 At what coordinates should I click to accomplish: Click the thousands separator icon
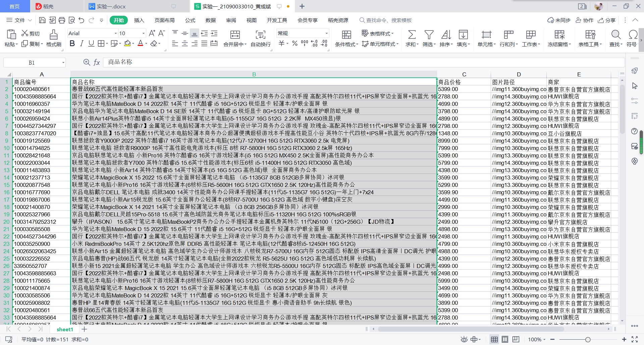pyautogui.click(x=304, y=44)
